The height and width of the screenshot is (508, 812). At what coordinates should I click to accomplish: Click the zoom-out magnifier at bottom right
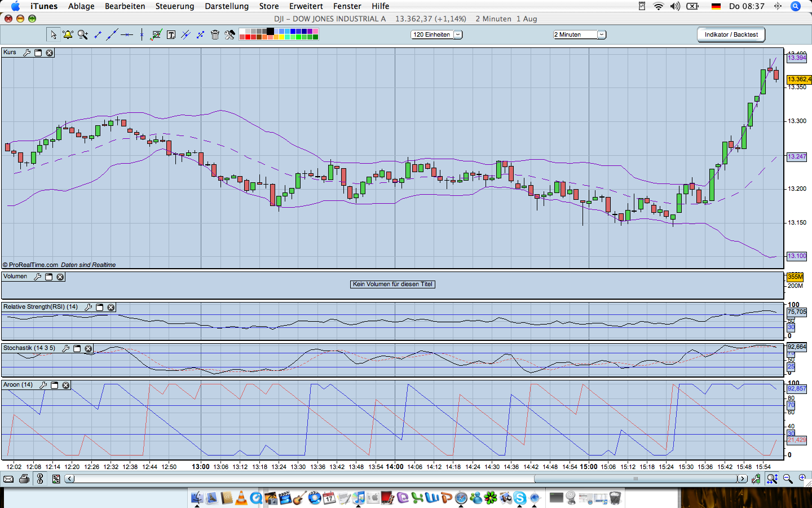tap(788, 479)
